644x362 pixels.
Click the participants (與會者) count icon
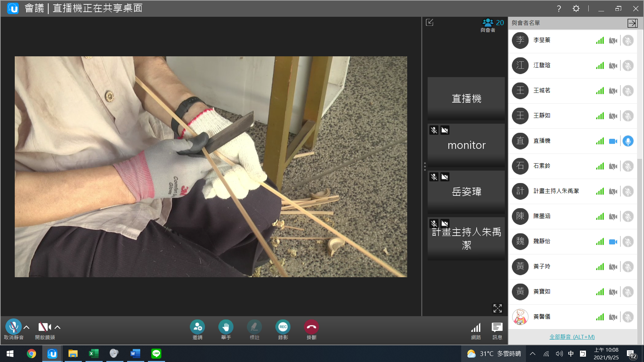[x=488, y=23]
